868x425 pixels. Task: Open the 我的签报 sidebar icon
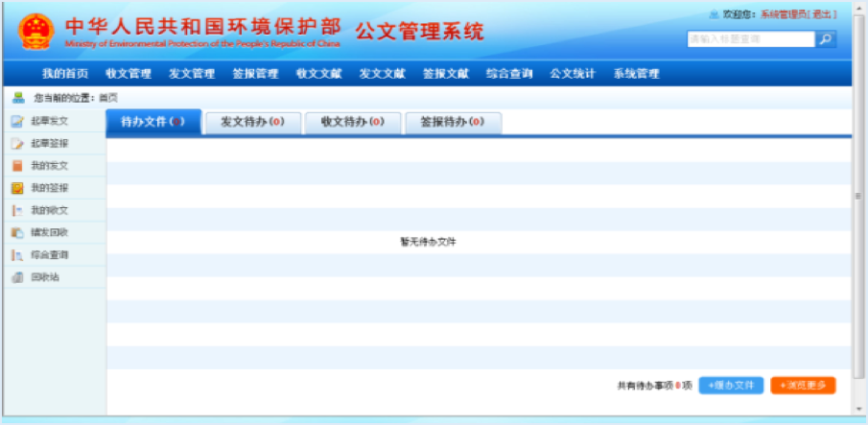[17, 188]
